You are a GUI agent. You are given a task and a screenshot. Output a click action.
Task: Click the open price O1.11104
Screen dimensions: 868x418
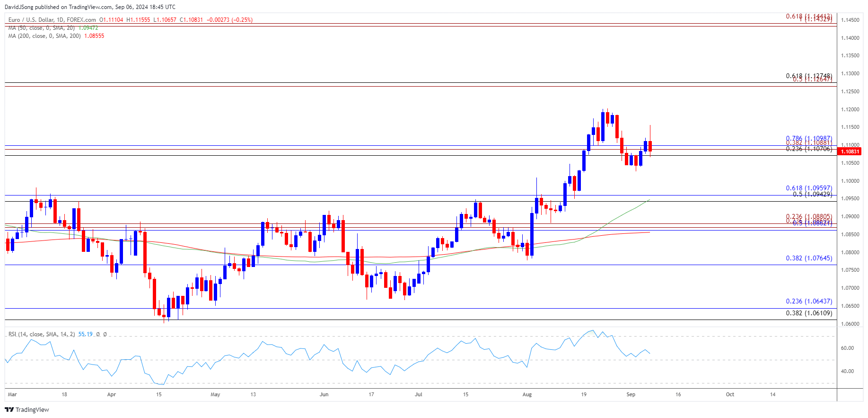(111, 20)
